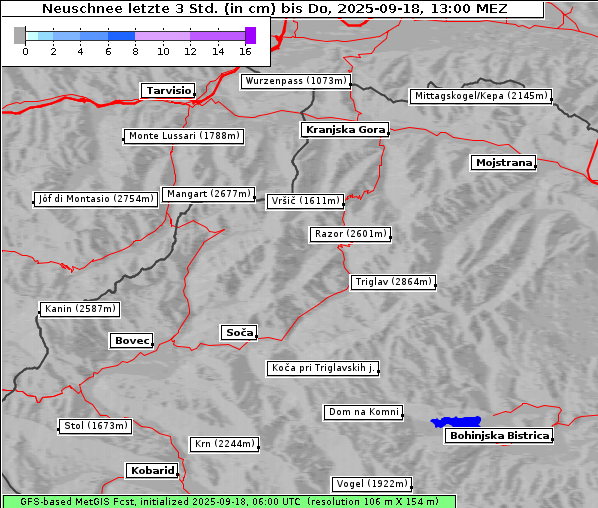Click the Jôf di Montasio (2754m) label
Image resolution: width=598 pixels, height=508 pixels.
(x=96, y=199)
